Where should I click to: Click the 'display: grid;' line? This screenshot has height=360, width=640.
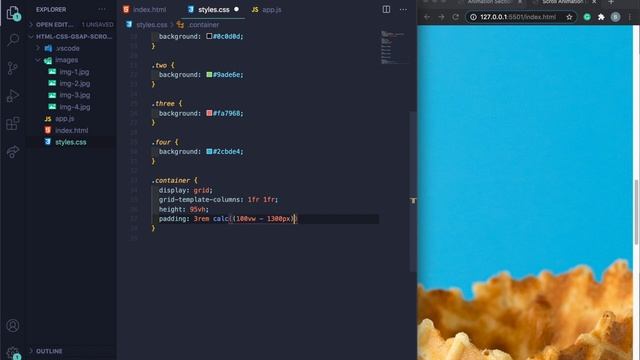coord(186,190)
